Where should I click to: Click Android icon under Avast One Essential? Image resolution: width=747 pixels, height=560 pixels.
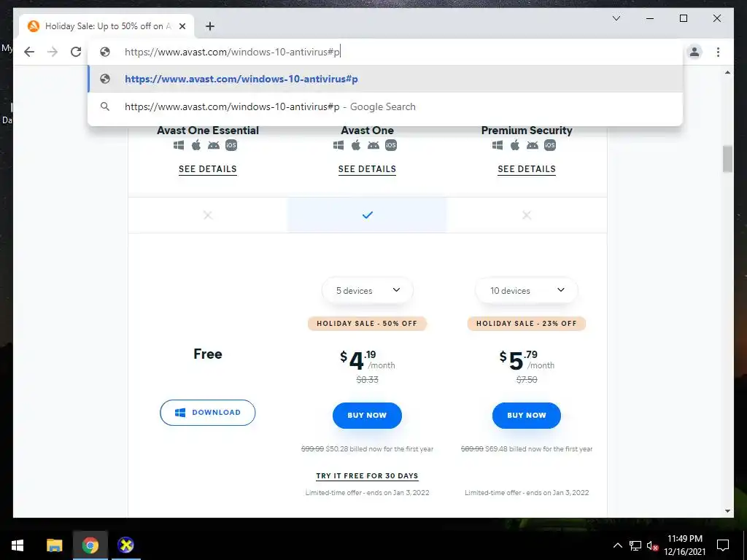coord(214,145)
